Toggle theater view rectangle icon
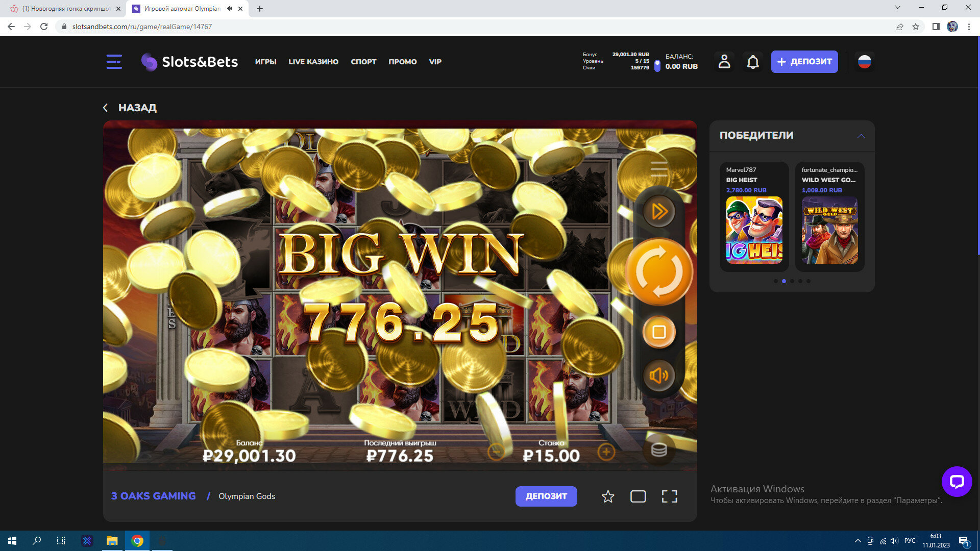The image size is (980, 551). 638,496
